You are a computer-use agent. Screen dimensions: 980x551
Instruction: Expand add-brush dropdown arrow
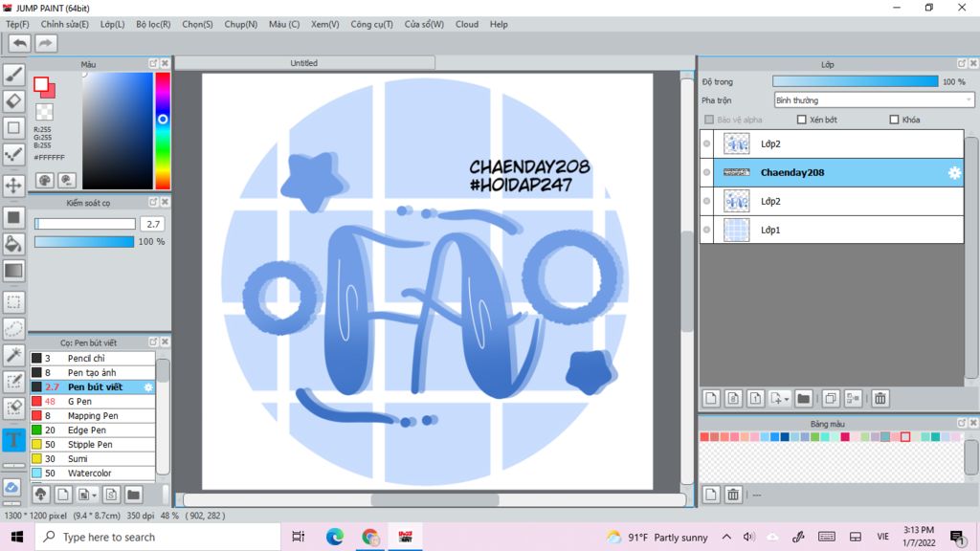pos(95,496)
